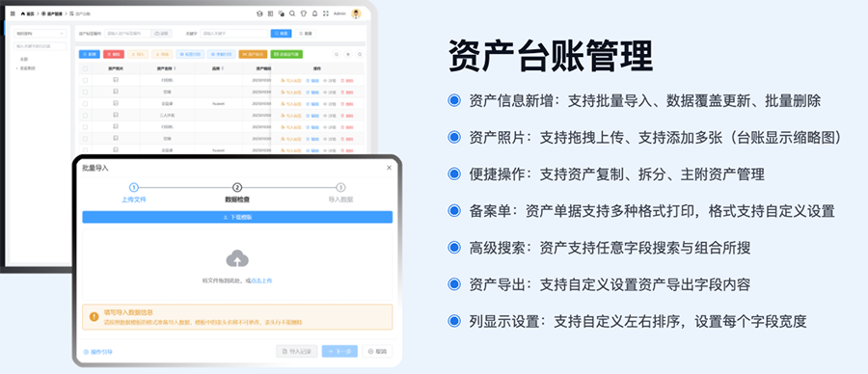
Task: Select the 上传文件 step in import dialog
Action: coord(134,194)
